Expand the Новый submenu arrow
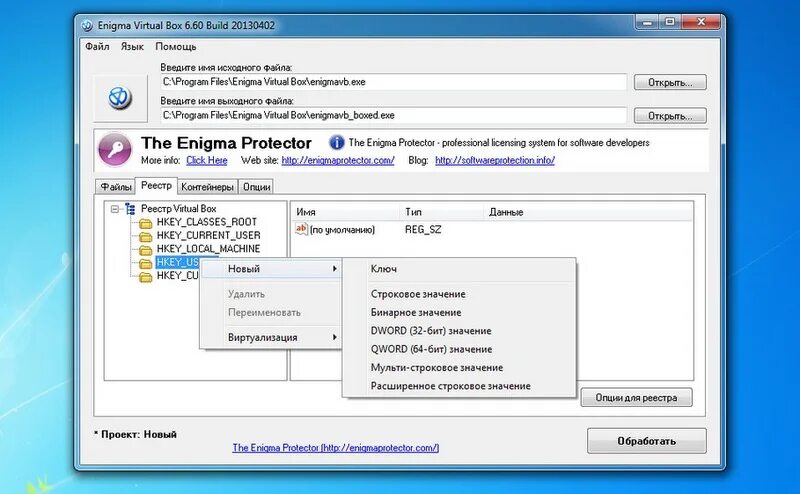This screenshot has height=494, width=800. (334, 268)
